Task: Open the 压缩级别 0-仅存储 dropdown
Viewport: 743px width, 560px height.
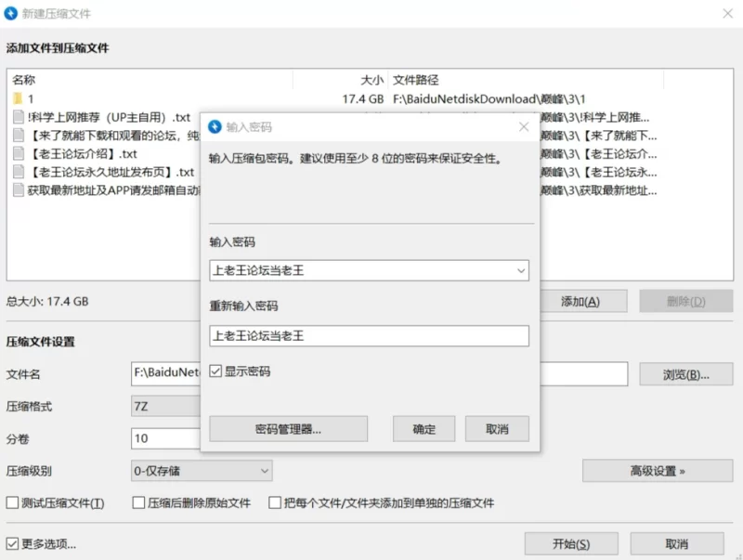Action: tap(202, 471)
